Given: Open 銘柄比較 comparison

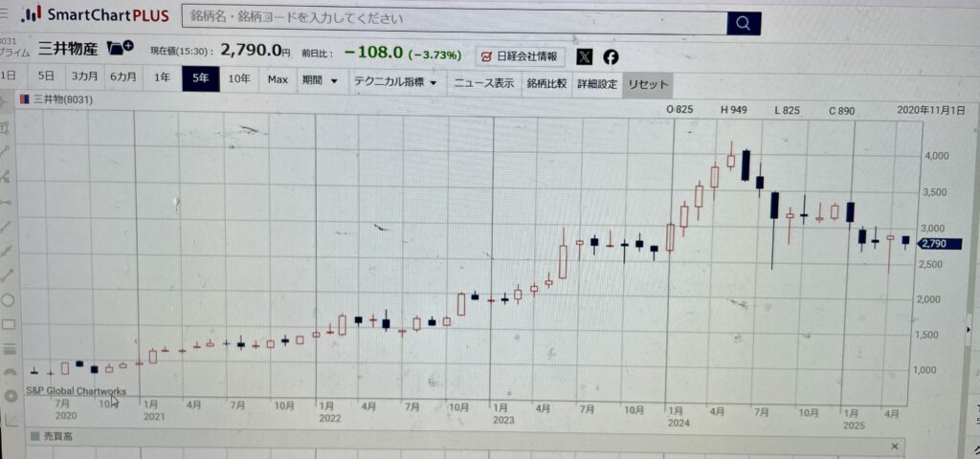Looking at the screenshot, I should point(546,84).
